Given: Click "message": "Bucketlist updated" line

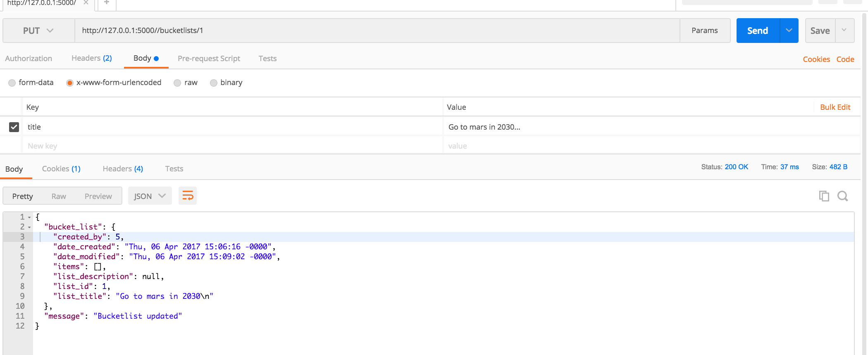Looking at the screenshot, I should (x=113, y=316).
